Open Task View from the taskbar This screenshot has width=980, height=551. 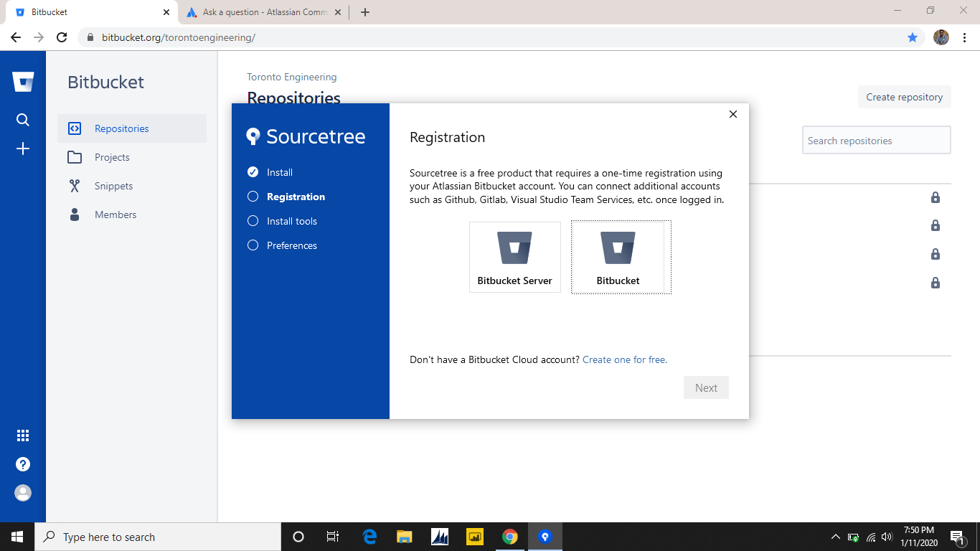[x=333, y=537]
